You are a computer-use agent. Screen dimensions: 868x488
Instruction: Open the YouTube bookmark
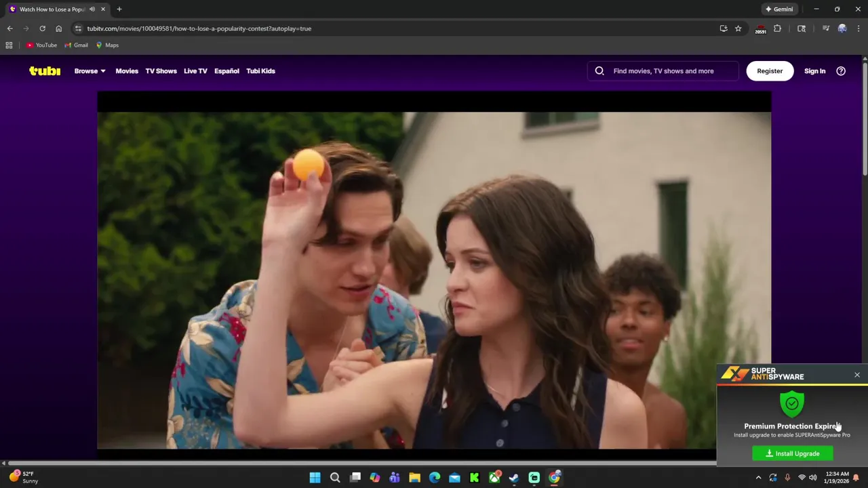coord(41,45)
